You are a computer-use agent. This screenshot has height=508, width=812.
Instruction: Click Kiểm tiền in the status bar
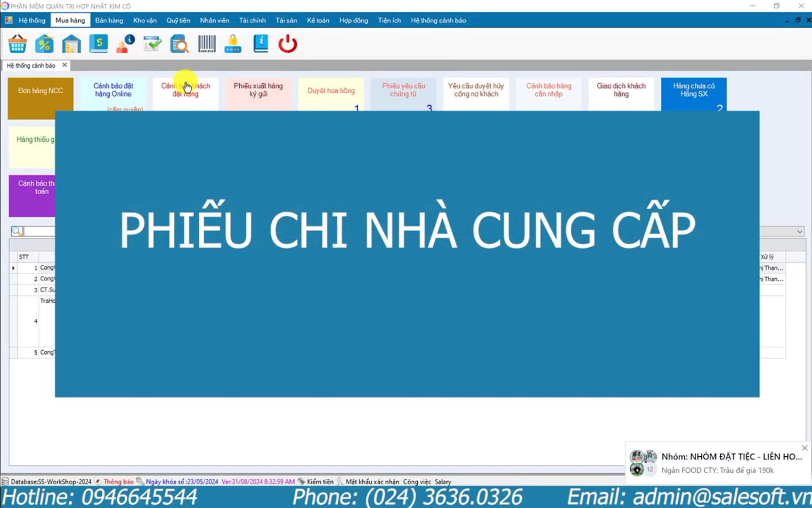[320, 482]
